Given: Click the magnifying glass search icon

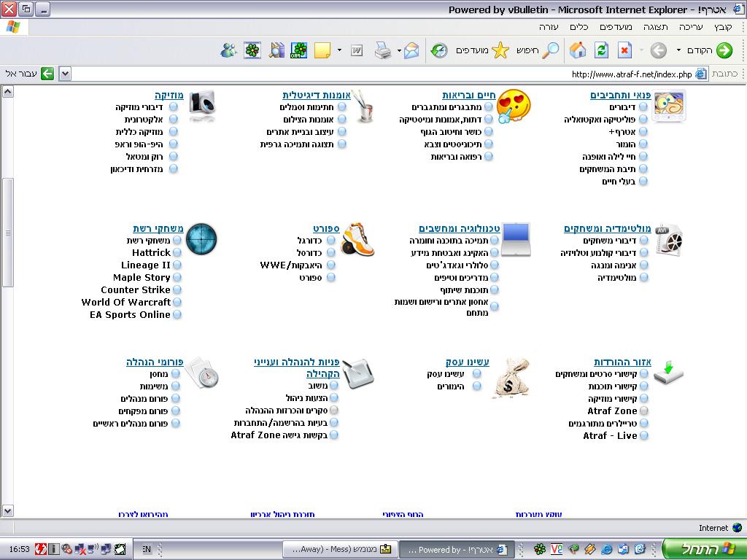Looking at the screenshot, I should [x=551, y=50].
